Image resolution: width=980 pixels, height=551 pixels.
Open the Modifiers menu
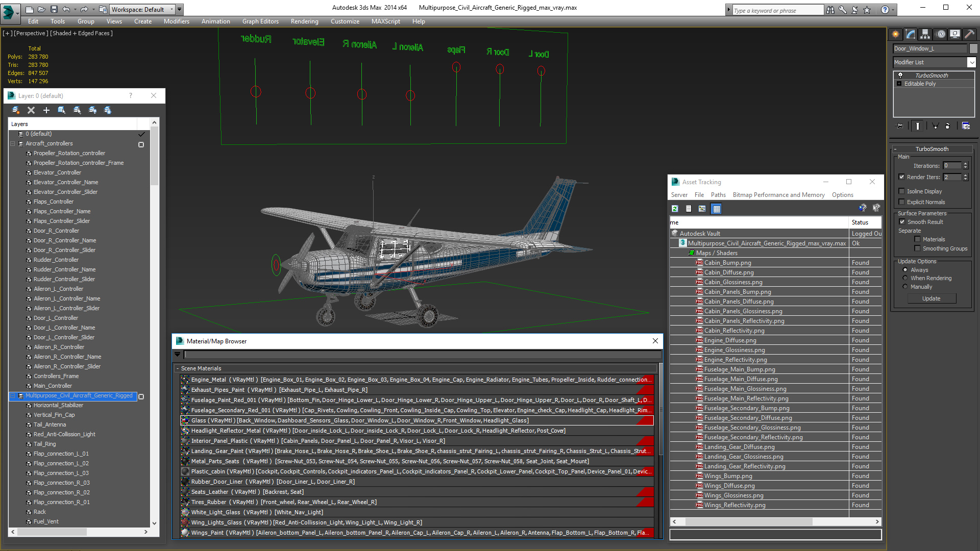(177, 21)
